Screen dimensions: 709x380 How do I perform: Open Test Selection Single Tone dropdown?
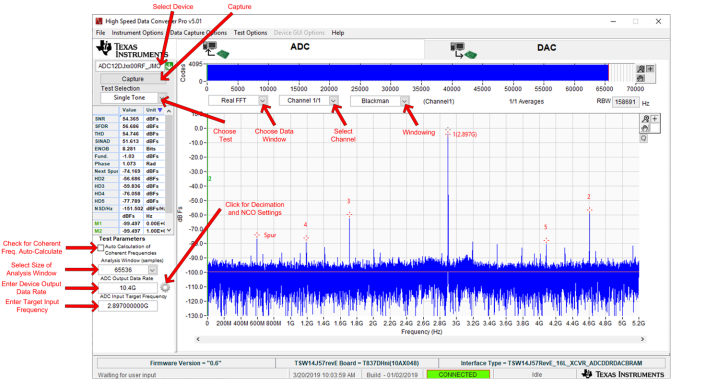tap(162, 98)
